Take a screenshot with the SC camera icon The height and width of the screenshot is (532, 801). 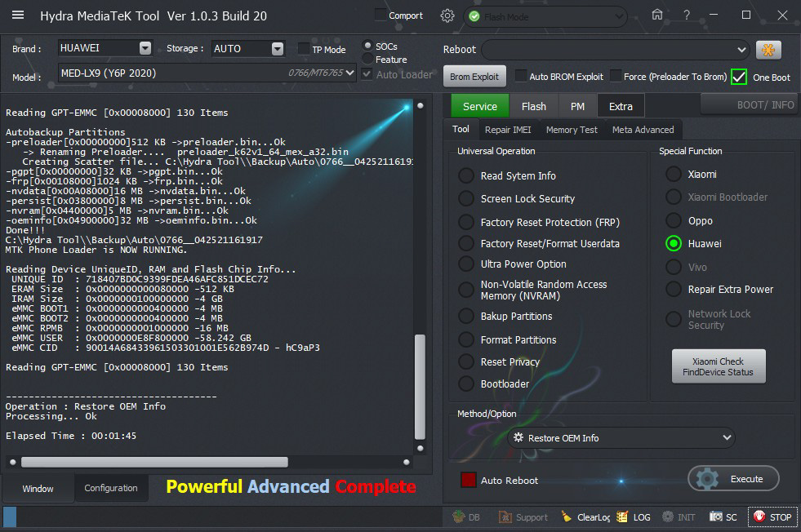[x=717, y=516]
